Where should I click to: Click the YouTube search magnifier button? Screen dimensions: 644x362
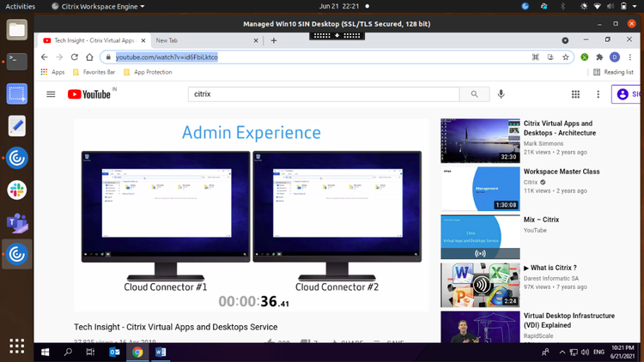(x=474, y=94)
